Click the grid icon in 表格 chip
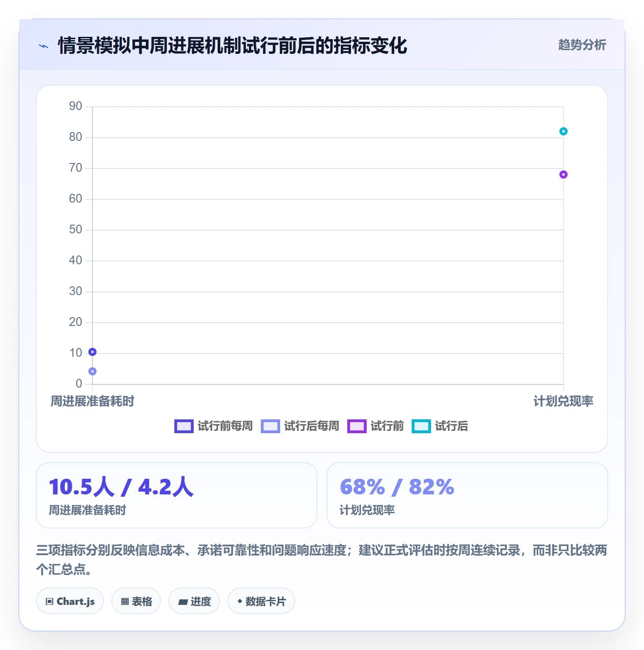Viewport: 644px width, 650px height. (x=125, y=602)
